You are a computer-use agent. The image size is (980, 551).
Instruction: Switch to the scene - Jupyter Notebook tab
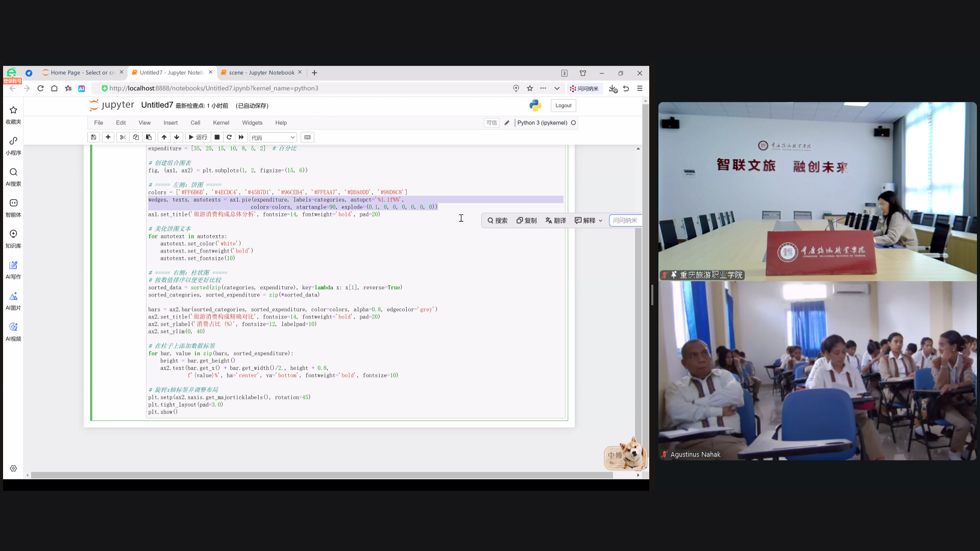pos(261,73)
